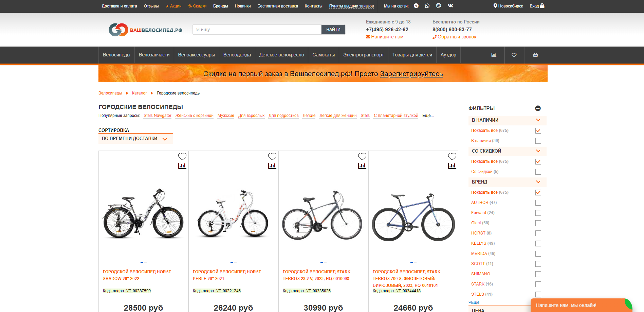Open the wishlist heart icon in navigation bar

(514, 55)
